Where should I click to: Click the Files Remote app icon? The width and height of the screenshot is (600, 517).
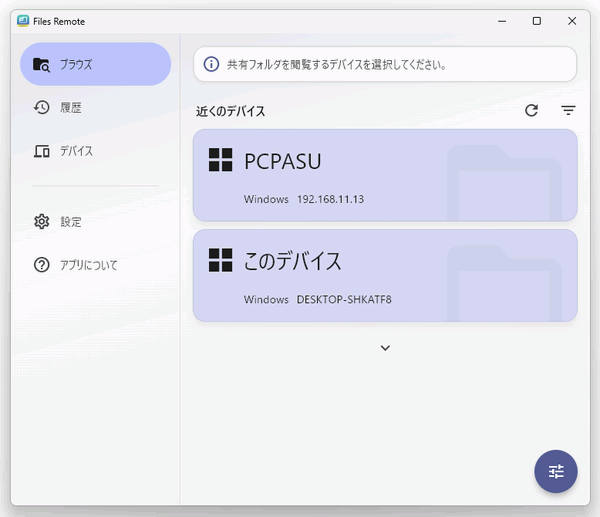tap(23, 21)
